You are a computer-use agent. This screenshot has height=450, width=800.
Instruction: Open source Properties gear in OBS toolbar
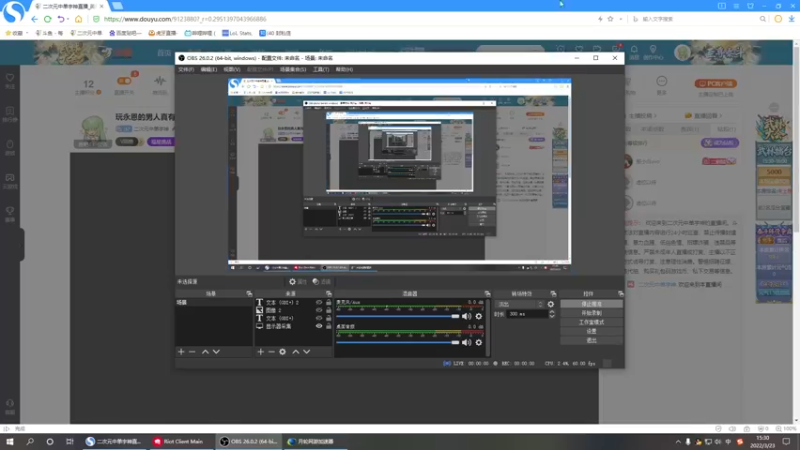point(292,282)
